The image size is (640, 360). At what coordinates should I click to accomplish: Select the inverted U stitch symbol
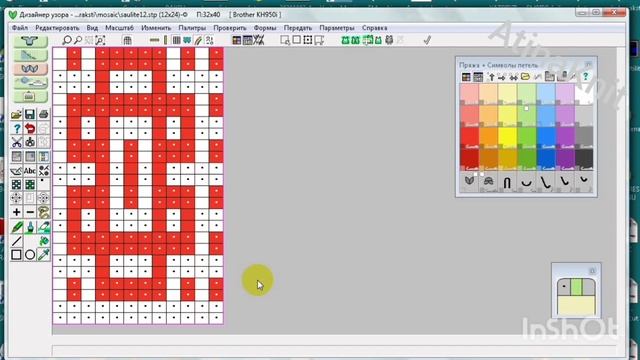[507, 182]
